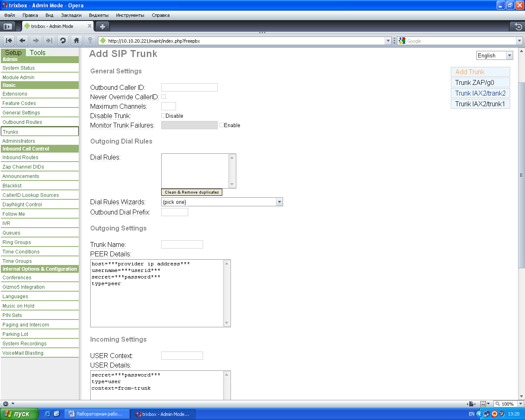The width and height of the screenshot is (525, 420).
Task: Open the Правка menu
Action: [x=30, y=15]
